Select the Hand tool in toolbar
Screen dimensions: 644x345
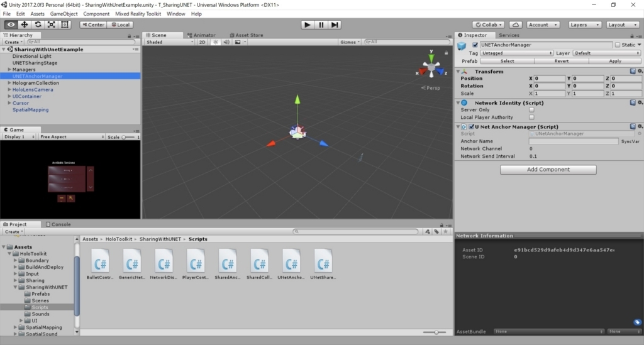(11, 25)
